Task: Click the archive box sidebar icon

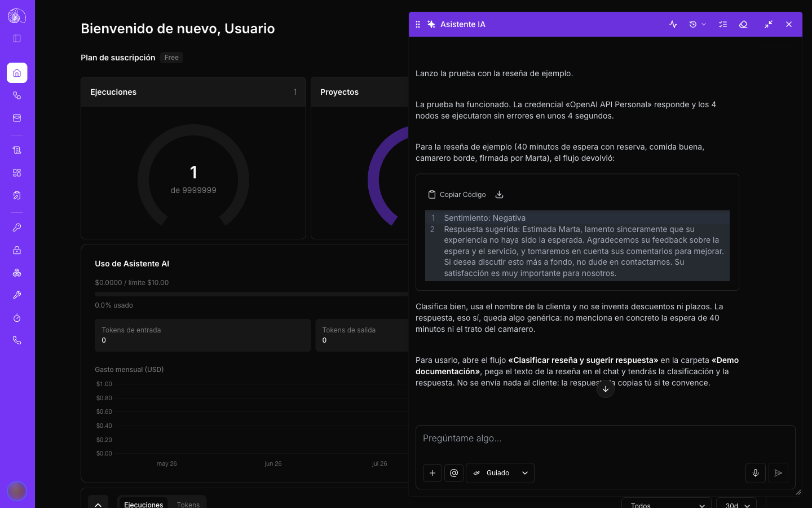Action: click(17, 118)
